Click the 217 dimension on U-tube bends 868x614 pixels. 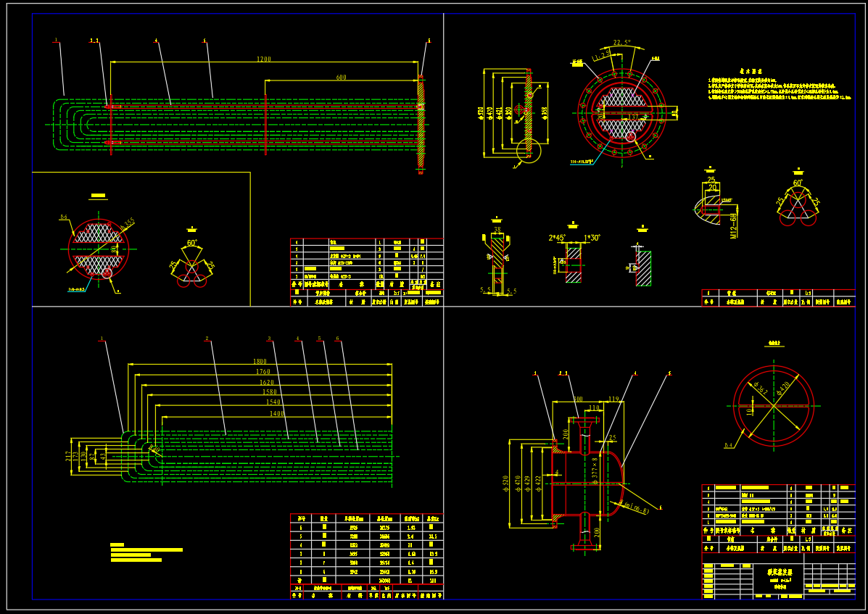pyautogui.click(x=70, y=456)
